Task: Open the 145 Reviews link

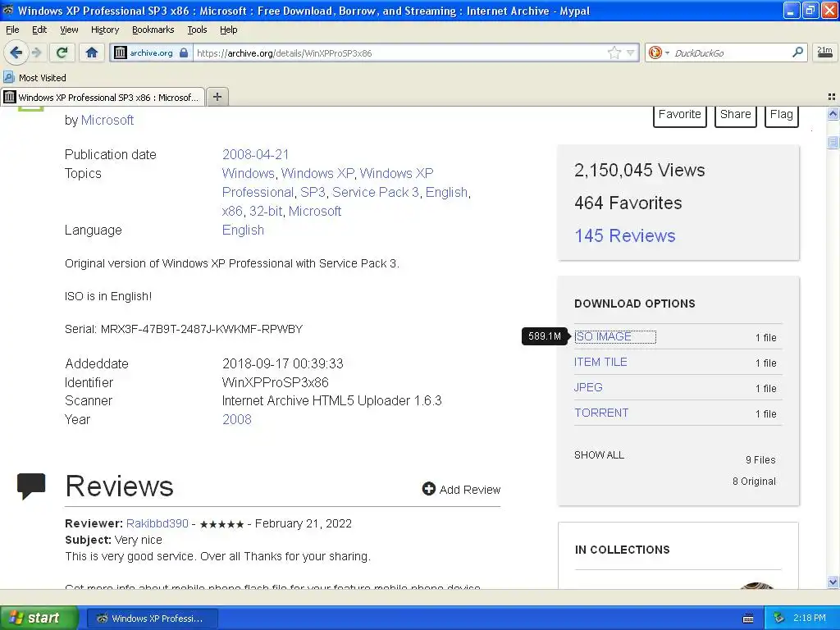Action: coord(624,235)
